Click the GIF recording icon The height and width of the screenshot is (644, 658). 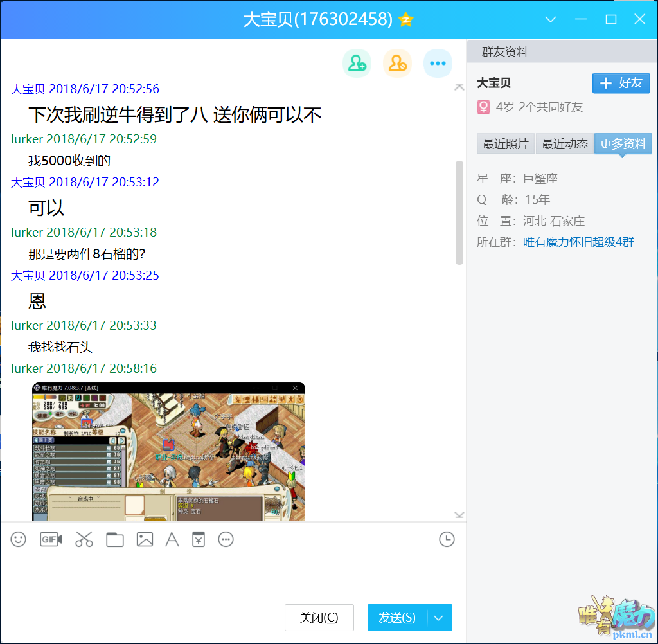click(51, 539)
